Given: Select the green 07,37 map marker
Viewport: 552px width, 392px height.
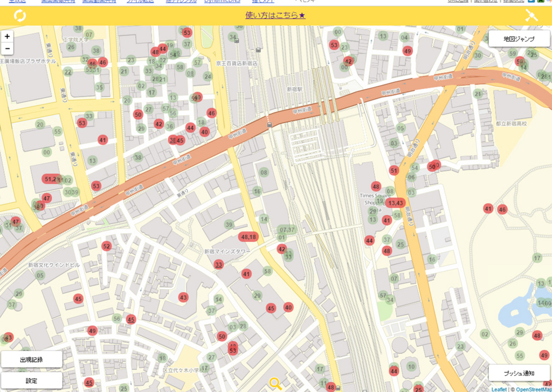Looking at the screenshot, I should click(x=287, y=230).
